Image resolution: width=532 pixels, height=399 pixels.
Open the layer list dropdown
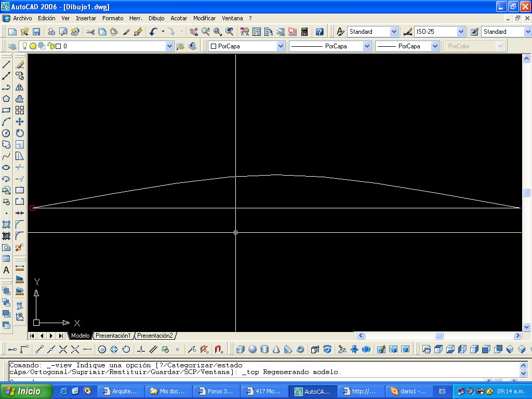[x=169, y=46]
